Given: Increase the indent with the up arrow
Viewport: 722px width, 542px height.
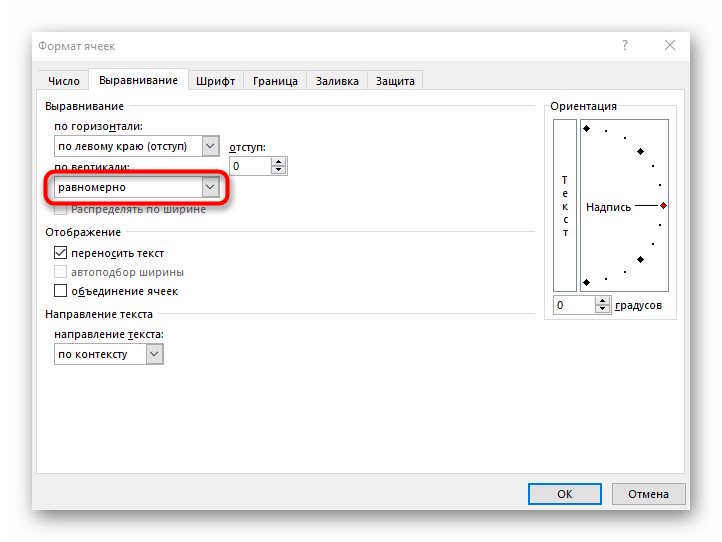Looking at the screenshot, I should coord(279,162).
